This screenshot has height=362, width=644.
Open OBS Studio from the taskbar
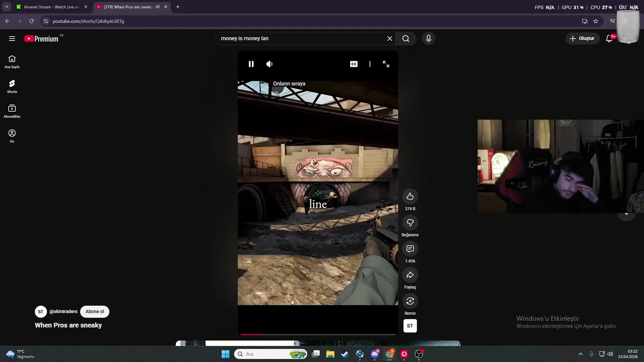coord(419,354)
